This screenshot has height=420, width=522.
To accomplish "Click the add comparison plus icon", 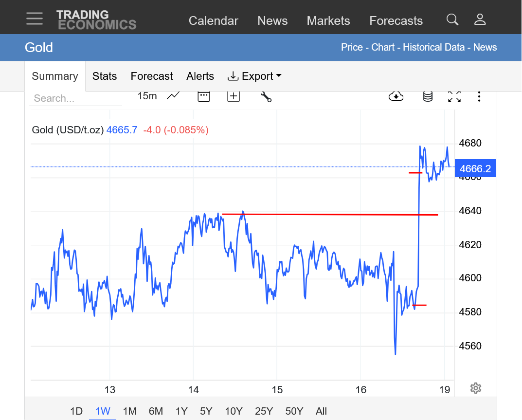I will (x=234, y=96).
